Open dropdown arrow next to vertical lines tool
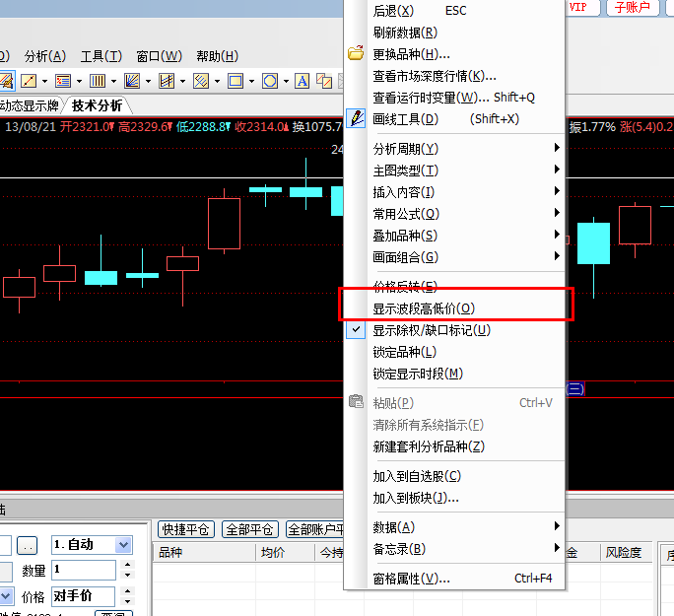Screen dimensions: 674x616 coord(113,81)
